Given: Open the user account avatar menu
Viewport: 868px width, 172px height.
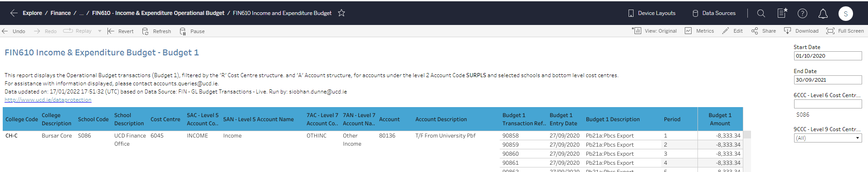Looking at the screenshot, I should pos(845,14).
